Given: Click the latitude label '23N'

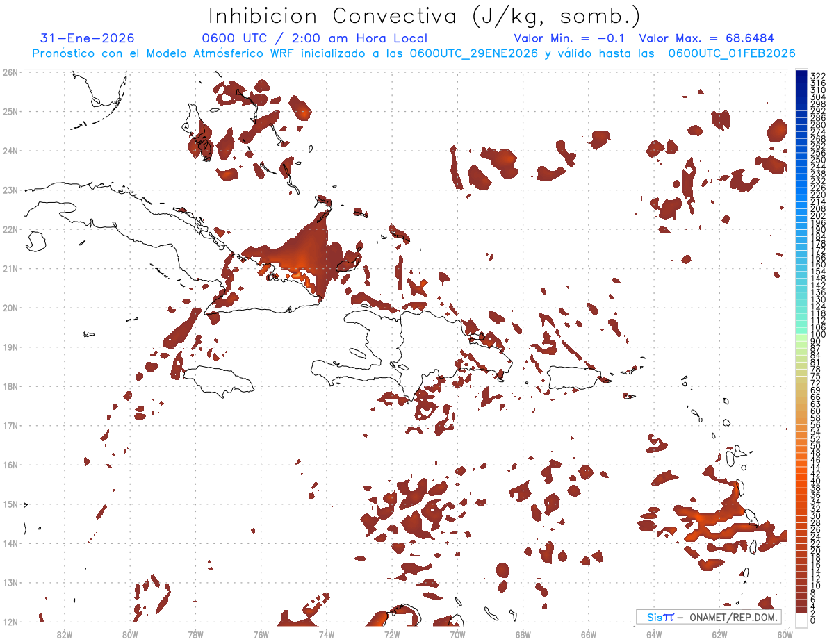Looking at the screenshot, I should 10,190.
